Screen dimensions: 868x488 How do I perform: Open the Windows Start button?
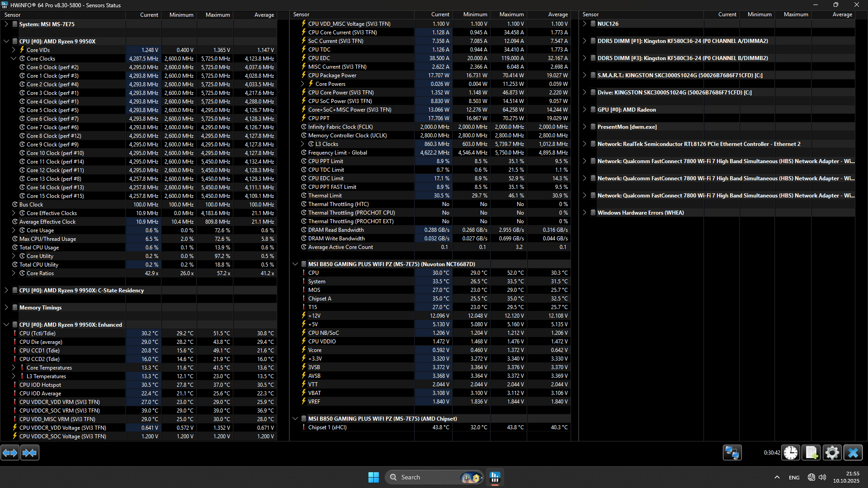(x=373, y=477)
